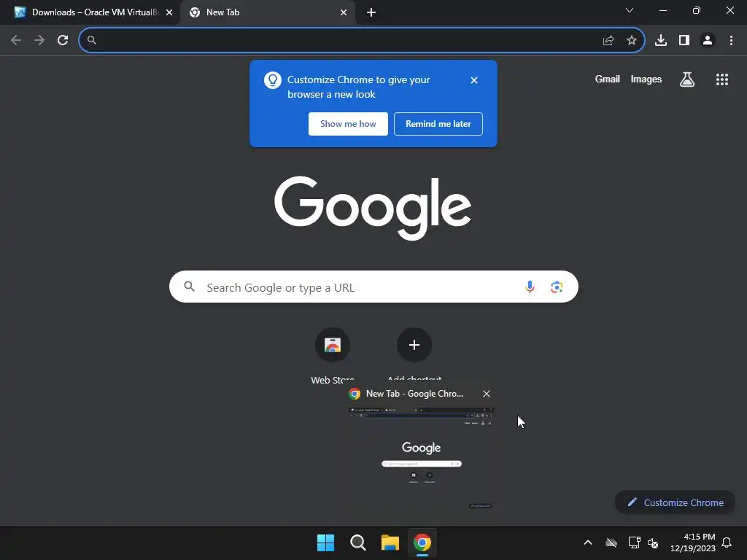Start voice search with microphone icon
Screen dimensions: 747x560
pyautogui.click(x=530, y=287)
